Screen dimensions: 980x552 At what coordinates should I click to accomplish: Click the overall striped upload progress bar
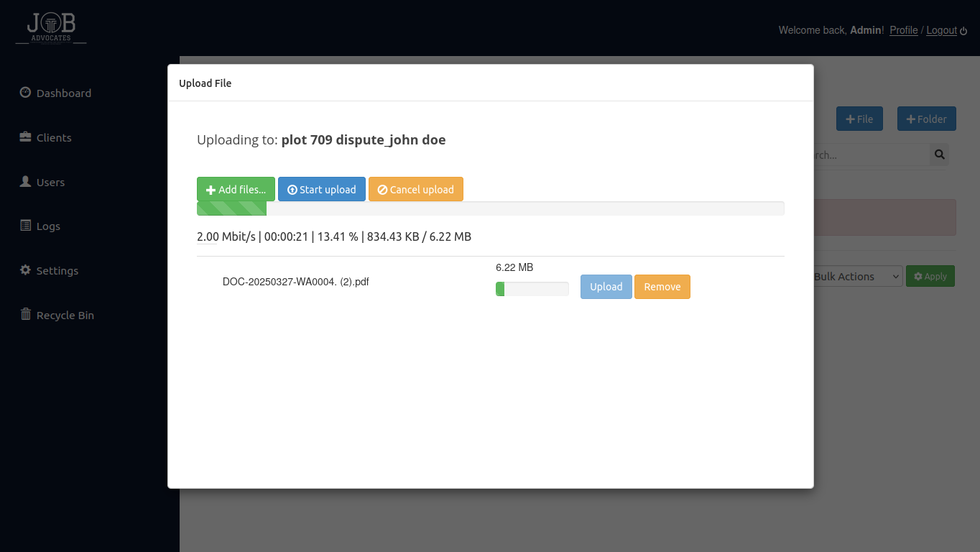point(490,208)
